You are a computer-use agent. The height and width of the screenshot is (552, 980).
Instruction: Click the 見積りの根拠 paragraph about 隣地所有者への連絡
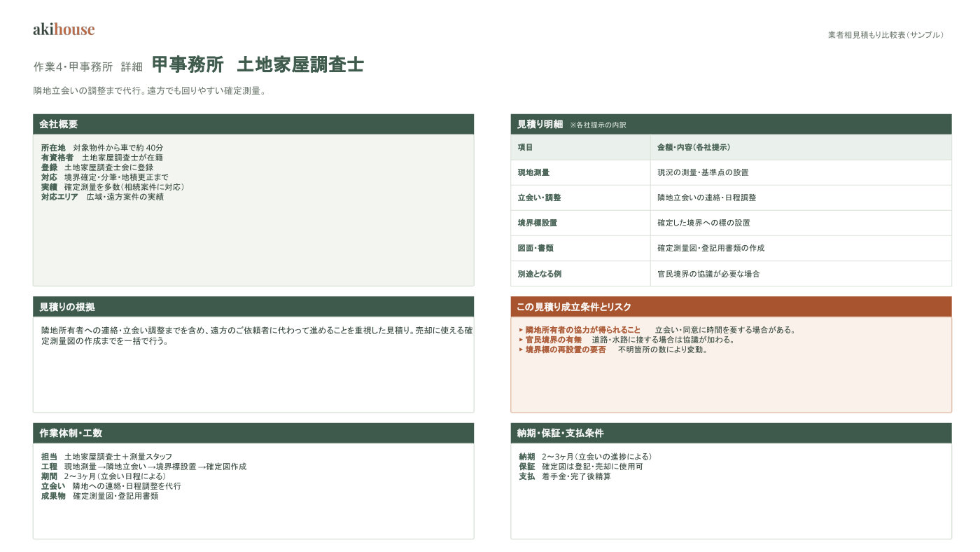(256, 336)
